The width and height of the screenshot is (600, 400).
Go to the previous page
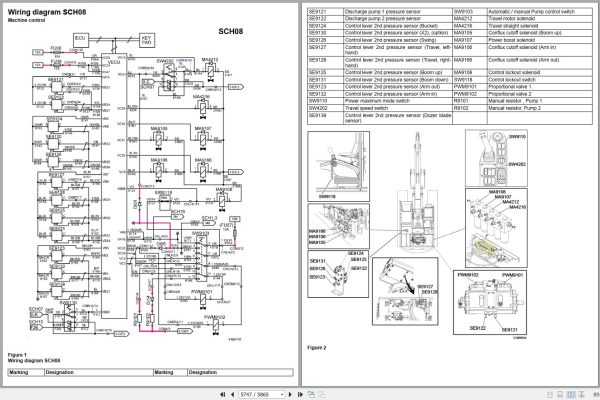tap(232, 394)
